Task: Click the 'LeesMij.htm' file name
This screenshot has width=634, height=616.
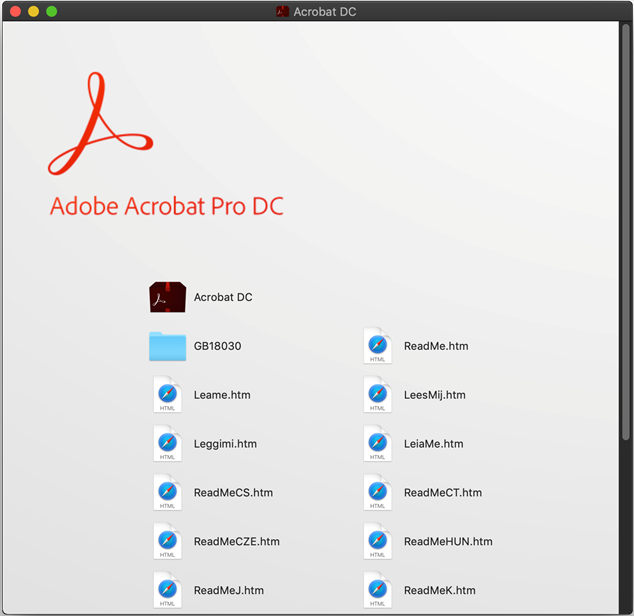Action: 435,395
